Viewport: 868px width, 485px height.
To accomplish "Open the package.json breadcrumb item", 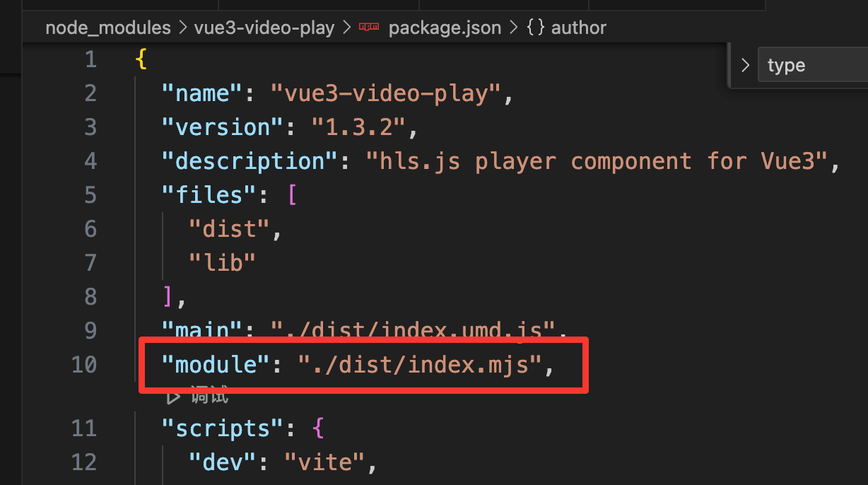I will pyautogui.click(x=445, y=28).
